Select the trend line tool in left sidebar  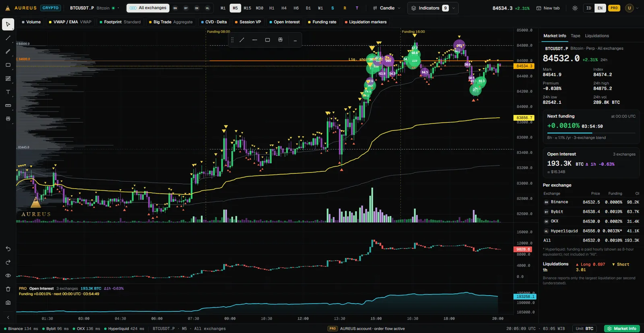pos(8,38)
